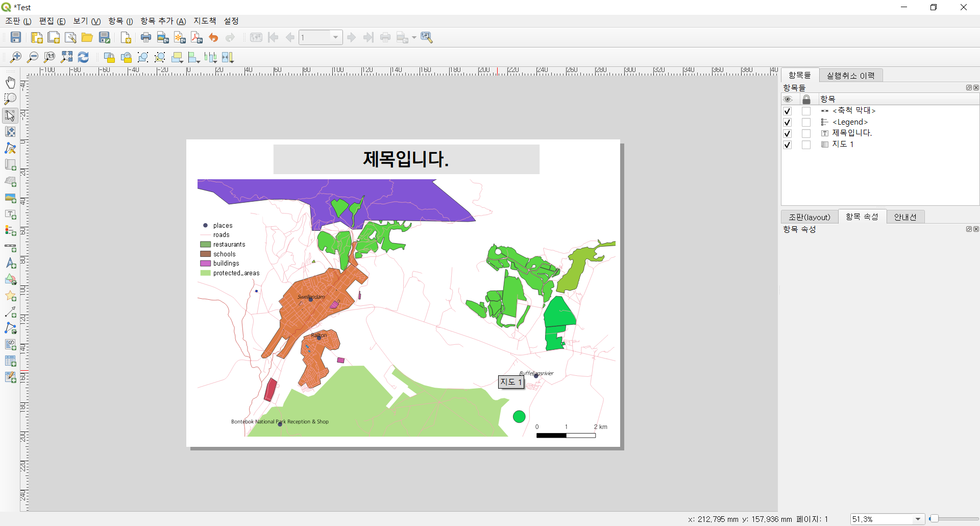Activate the Select/Move item tool
This screenshot has width=980, height=526.
pos(10,115)
